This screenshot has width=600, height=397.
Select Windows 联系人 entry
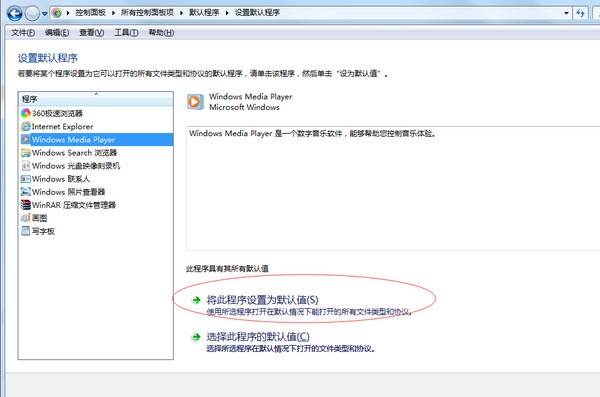61,179
